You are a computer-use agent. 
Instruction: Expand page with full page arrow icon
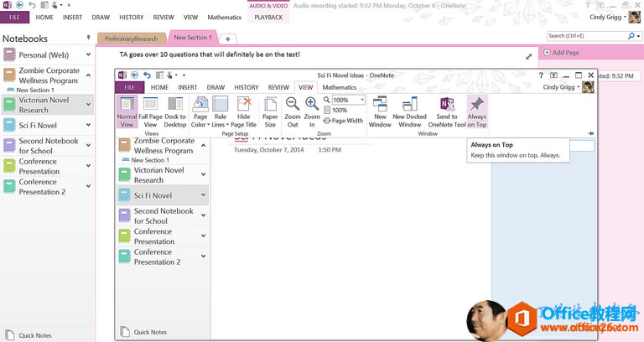529,57
